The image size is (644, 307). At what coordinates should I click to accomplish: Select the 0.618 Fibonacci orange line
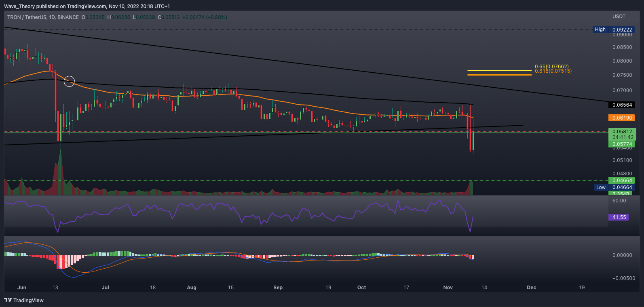click(x=499, y=75)
